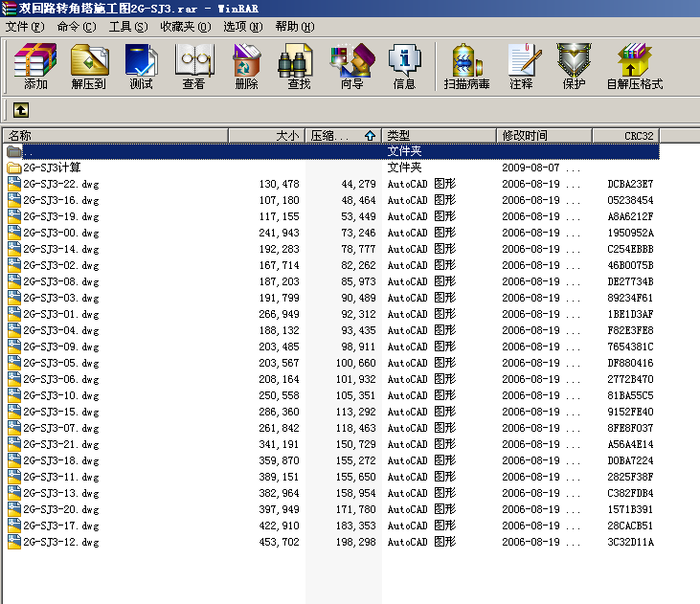Select file 2G-SJ3-09.dwg

[x=332, y=347]
